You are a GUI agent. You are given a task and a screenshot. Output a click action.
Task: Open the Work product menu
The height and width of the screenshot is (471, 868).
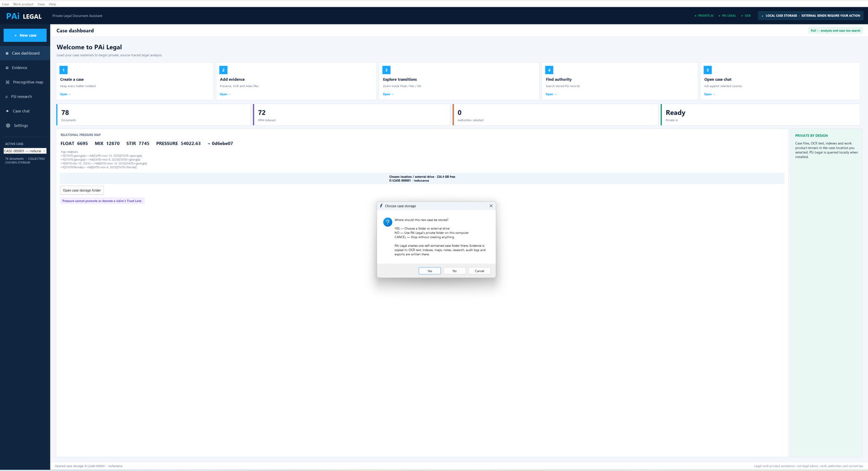tap(23, 4)
